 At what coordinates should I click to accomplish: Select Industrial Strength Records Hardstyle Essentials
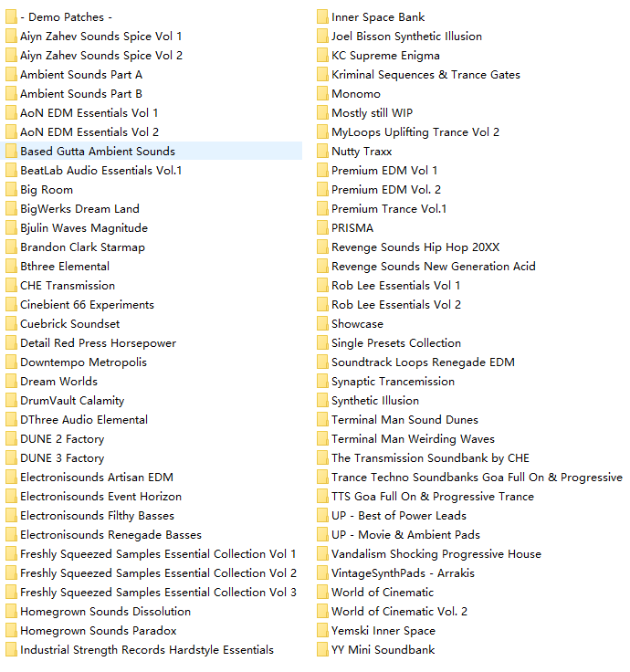tap(146, 650)
